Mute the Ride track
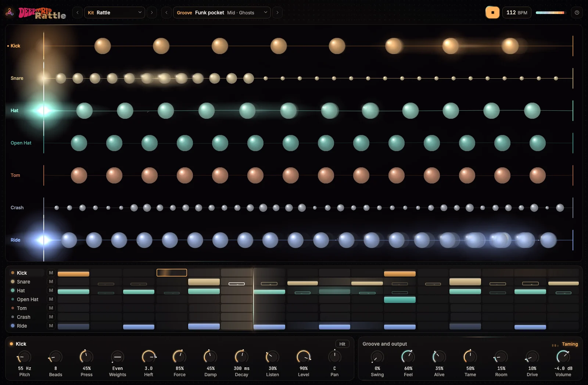The width and height of the screenshot is (588, 385). [51, 326]
